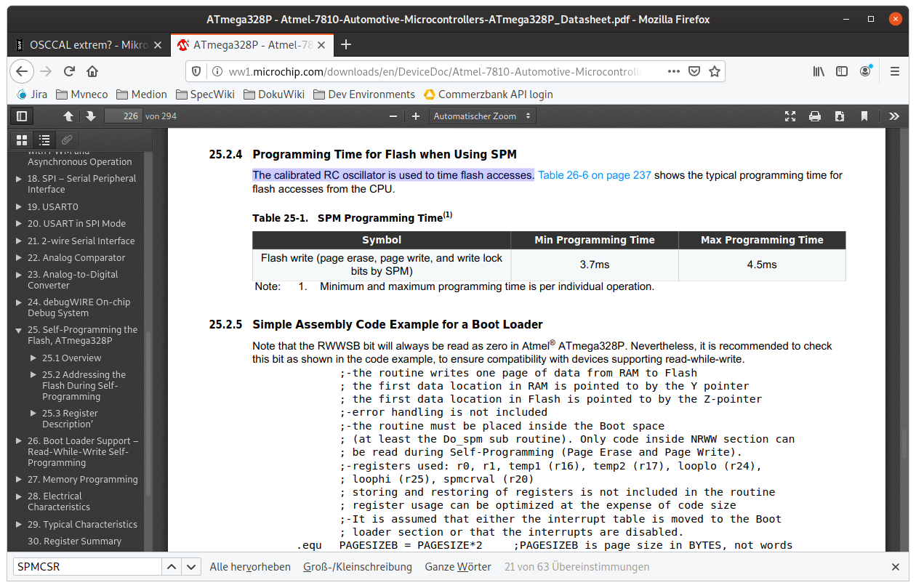Go to the previous PDF page
916x588 pixels.
tap(68, 116)
